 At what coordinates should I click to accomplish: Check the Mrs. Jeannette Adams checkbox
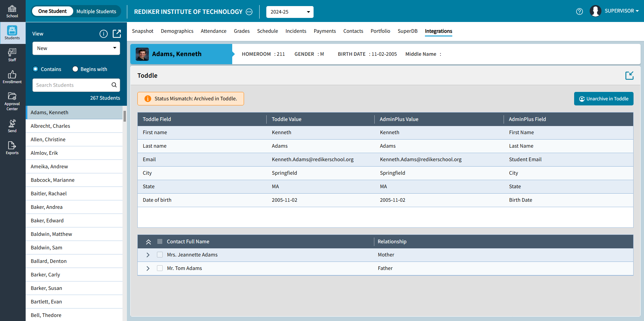160,255
